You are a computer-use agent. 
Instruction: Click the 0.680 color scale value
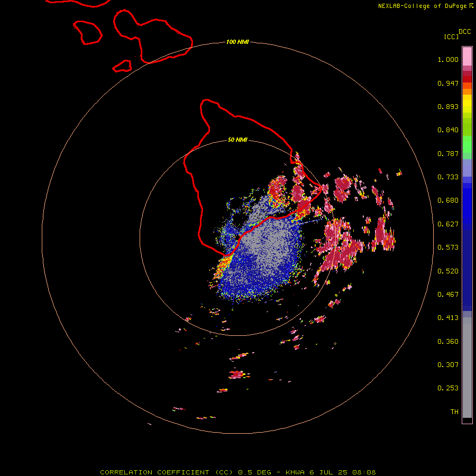coord(448,200)
